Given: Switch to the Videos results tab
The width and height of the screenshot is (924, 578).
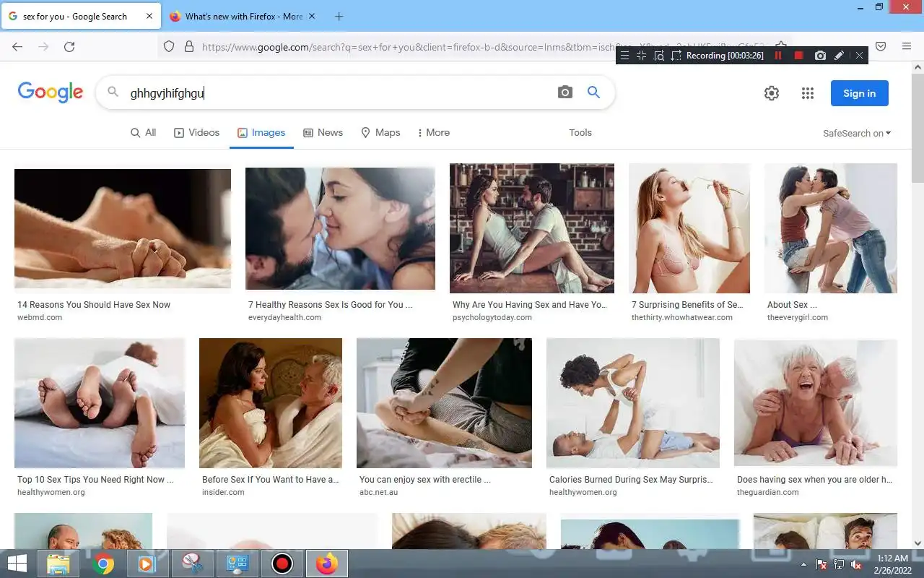Looking at the screenshot, I should click(196, 132).
